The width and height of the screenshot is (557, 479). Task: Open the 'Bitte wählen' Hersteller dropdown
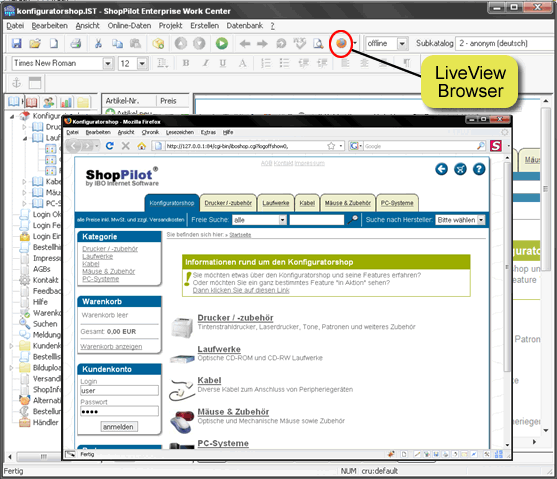(481, 220)
